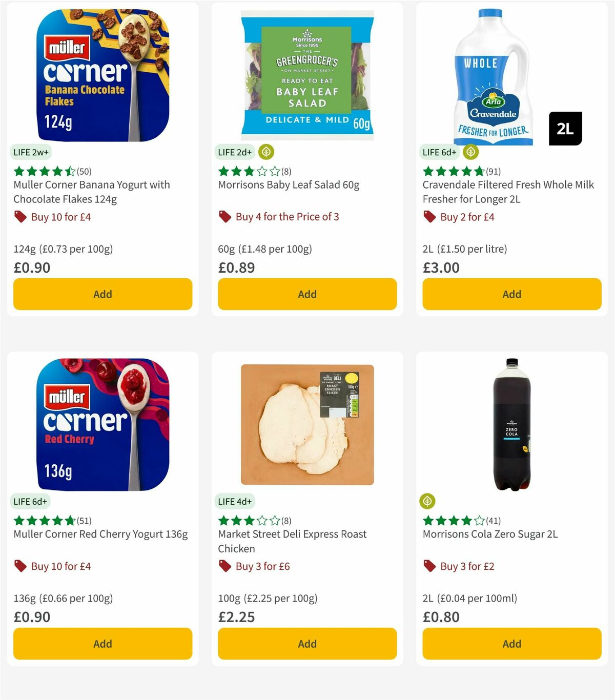The width and height of the screenshot is (615, 700).
Task: Open reviews via the (8) count on Baby Leaf Salad
Action: coord(284,172)
